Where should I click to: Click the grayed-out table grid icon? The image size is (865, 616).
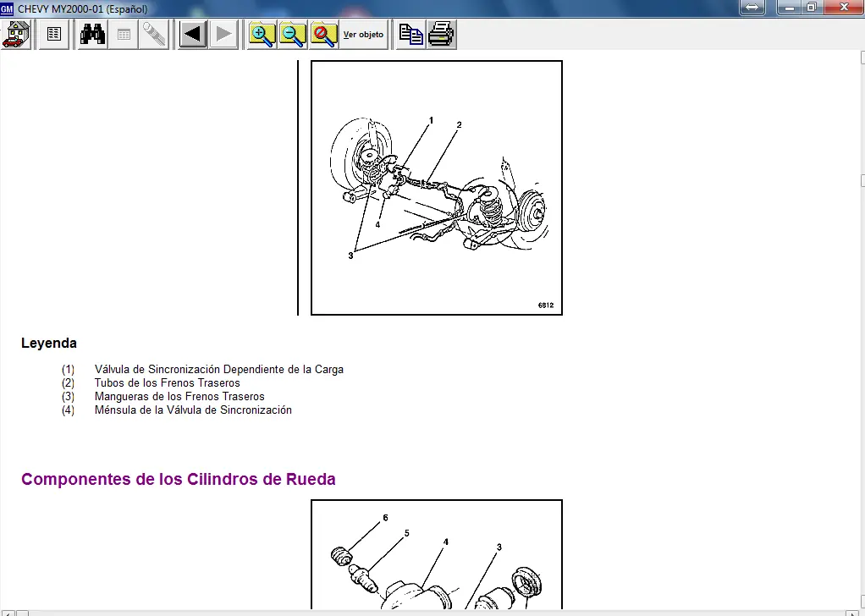pos(124,34)
